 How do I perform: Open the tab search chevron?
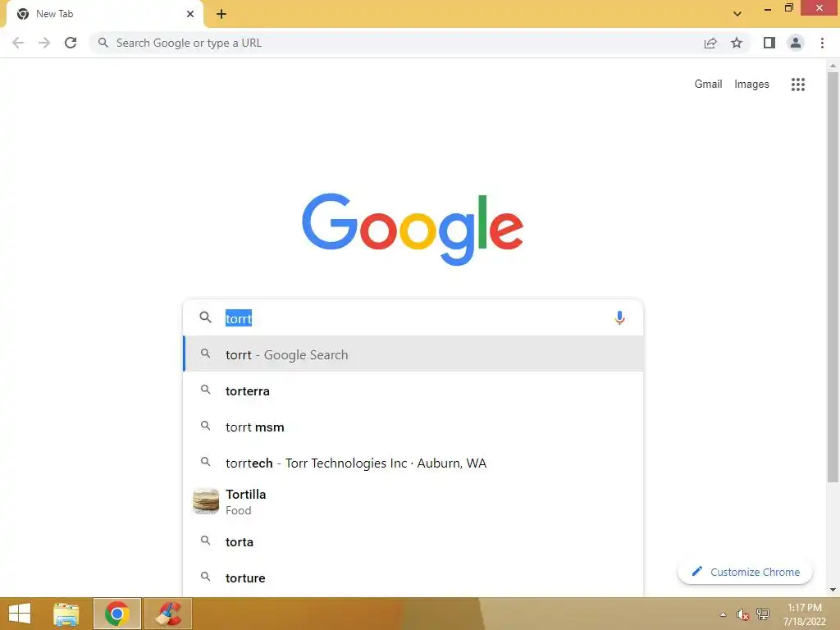tap(737, 14)
